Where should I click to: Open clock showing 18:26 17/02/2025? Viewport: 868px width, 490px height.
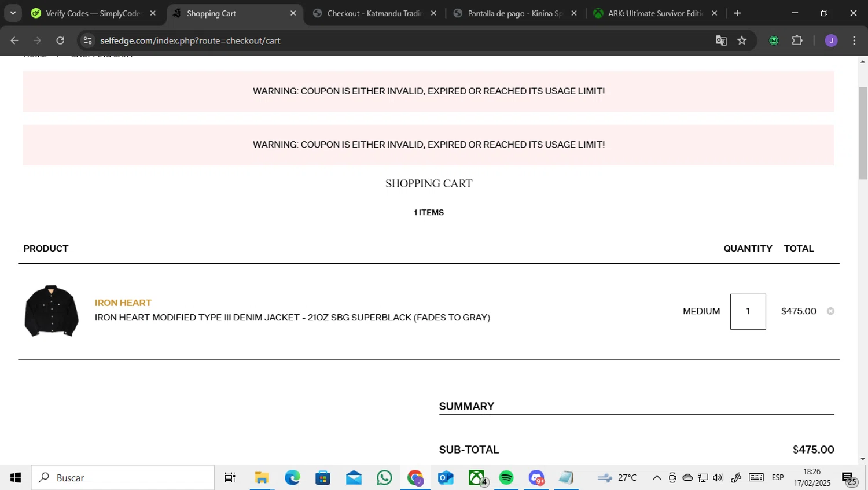pos(812,478)
